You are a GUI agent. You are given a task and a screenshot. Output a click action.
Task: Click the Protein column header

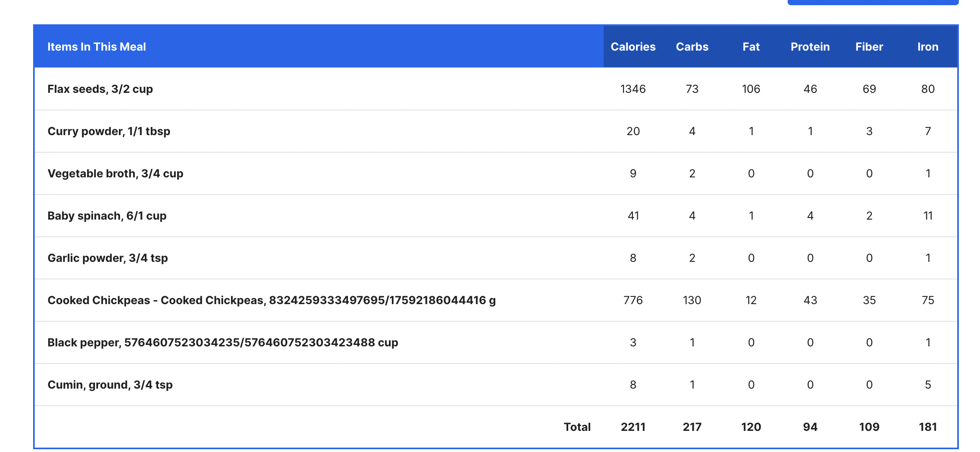[x=810, y=47]
